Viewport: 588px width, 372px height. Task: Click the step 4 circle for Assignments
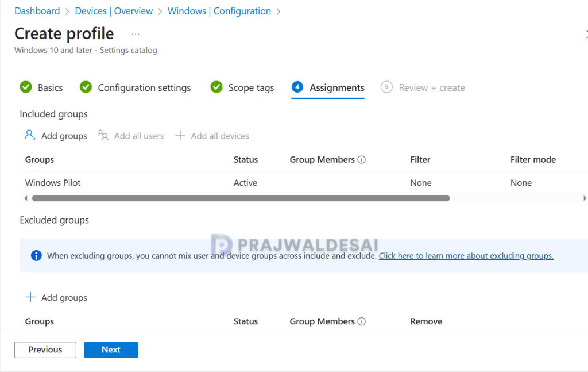coord(297,87)
